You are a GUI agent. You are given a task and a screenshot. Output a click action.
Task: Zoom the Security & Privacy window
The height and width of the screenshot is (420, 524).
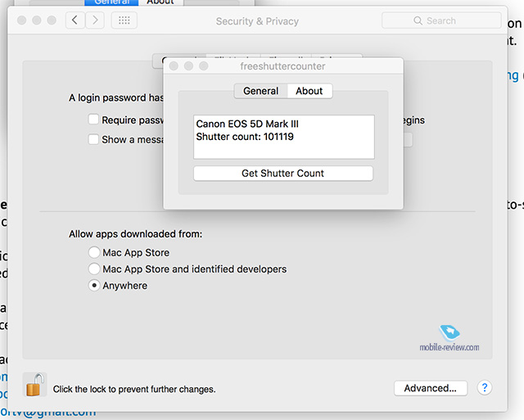(52, 20)
